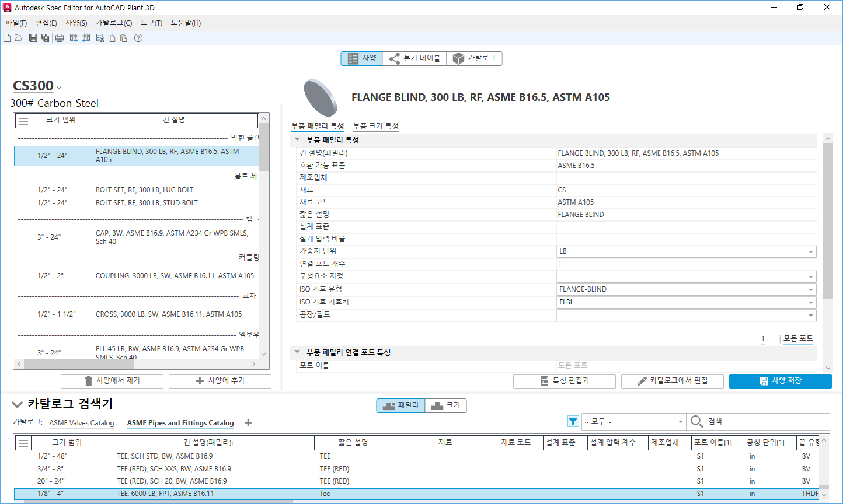Switch to 카탈로그 view in the top toggle
The height and width of the screenshot is (504, 843).
pos(475,58)
